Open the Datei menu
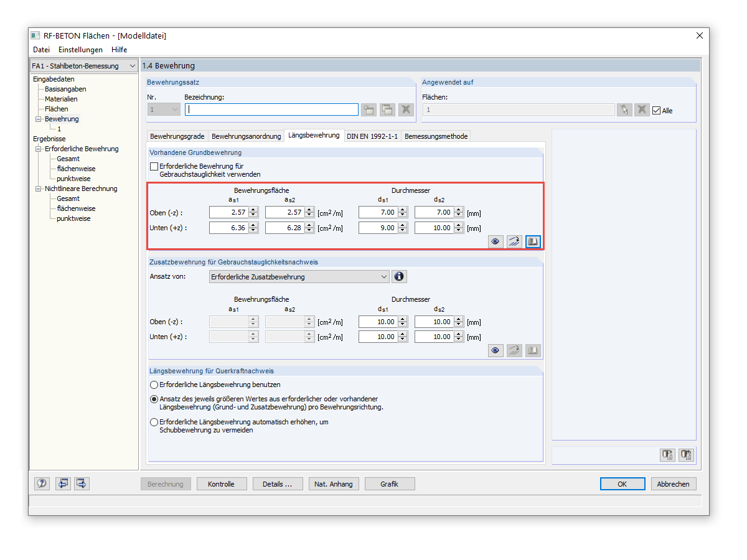 [41, 50]
